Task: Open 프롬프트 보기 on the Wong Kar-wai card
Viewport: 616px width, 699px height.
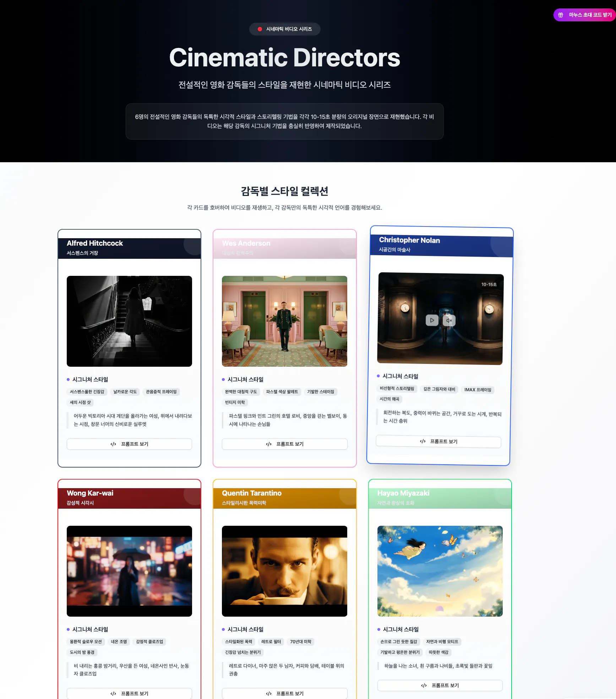Action: (x=129, y=693)
